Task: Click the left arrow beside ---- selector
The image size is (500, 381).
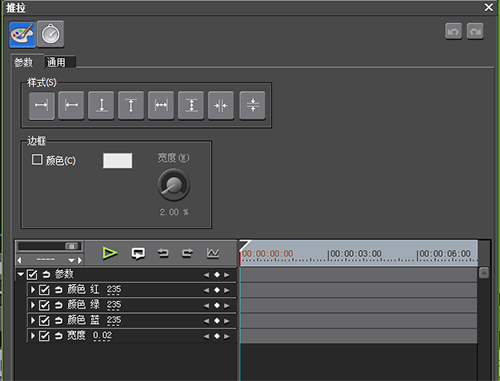Action: point(19,260)
